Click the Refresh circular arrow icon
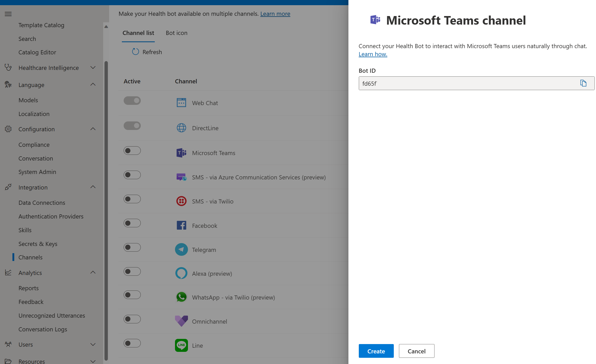This screenshot has width=596, height=364. coord(135,52)
